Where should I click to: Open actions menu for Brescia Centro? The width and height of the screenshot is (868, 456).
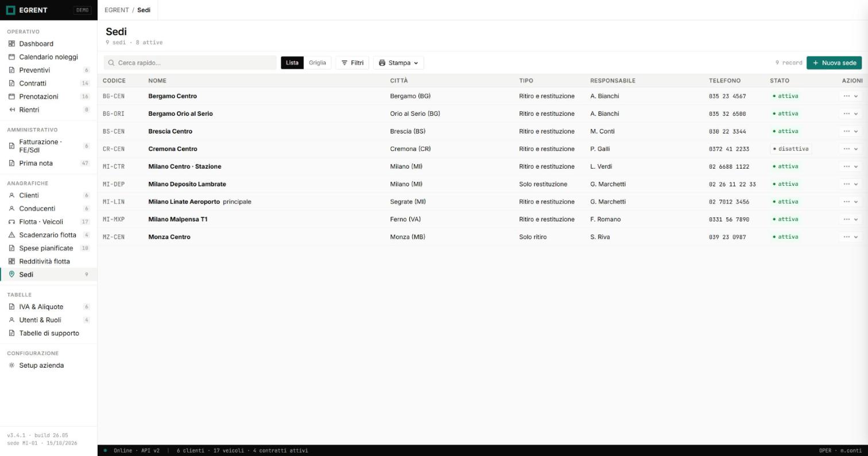(x=850, y=131)
